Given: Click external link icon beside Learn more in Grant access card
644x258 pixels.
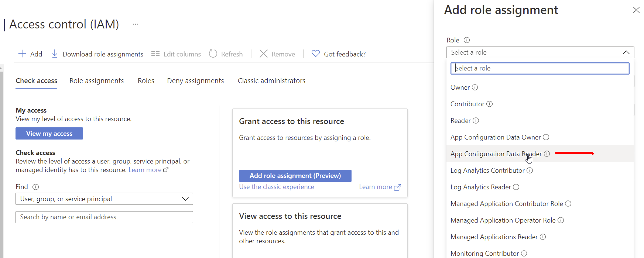Looking at the screenshot, I should [x=398, y=188].
